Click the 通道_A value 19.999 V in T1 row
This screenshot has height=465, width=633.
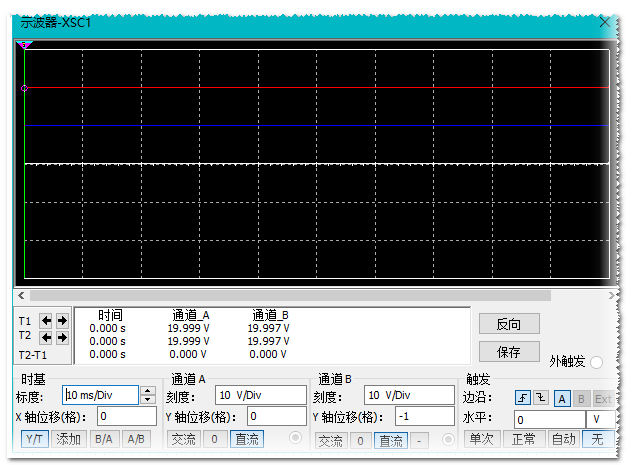(189, 329)
